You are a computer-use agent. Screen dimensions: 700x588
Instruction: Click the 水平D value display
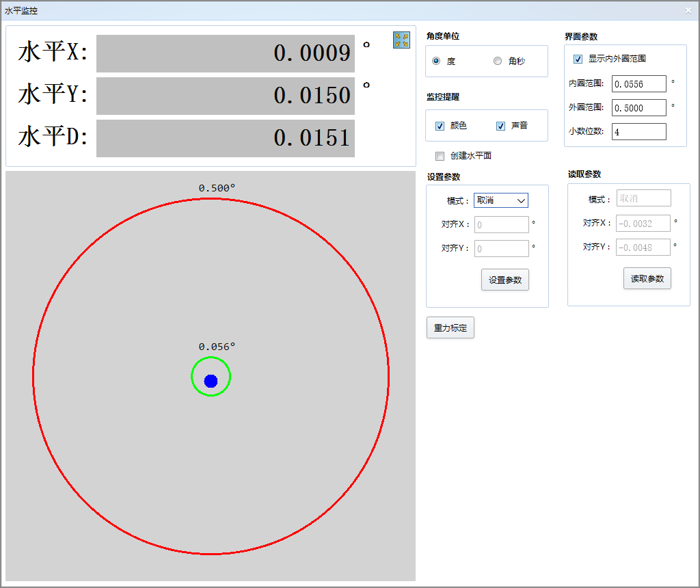[226, 138]
